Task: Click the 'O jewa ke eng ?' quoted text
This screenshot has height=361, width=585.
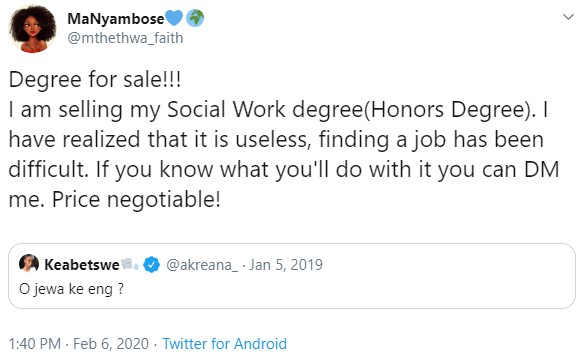Action: 71,289
